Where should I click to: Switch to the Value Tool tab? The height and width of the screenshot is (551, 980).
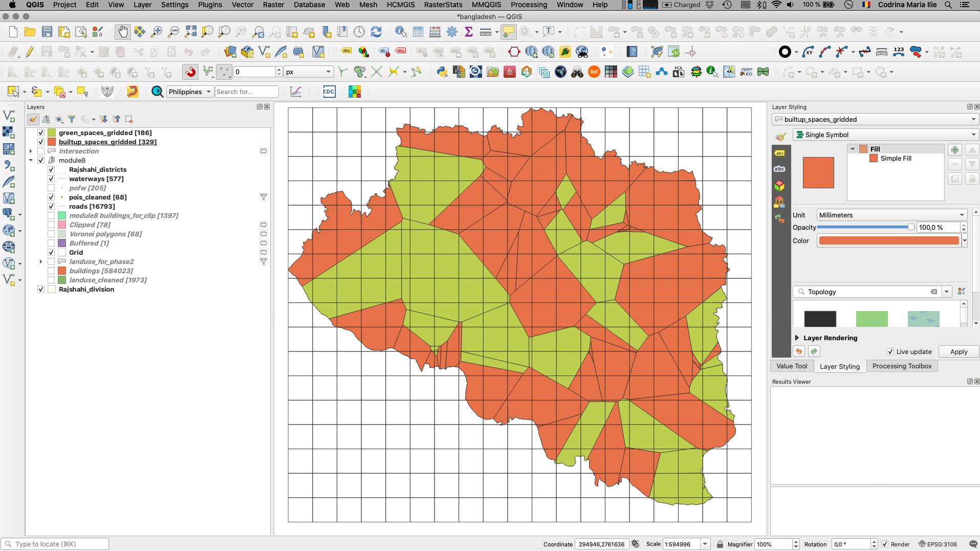(792, 366)
